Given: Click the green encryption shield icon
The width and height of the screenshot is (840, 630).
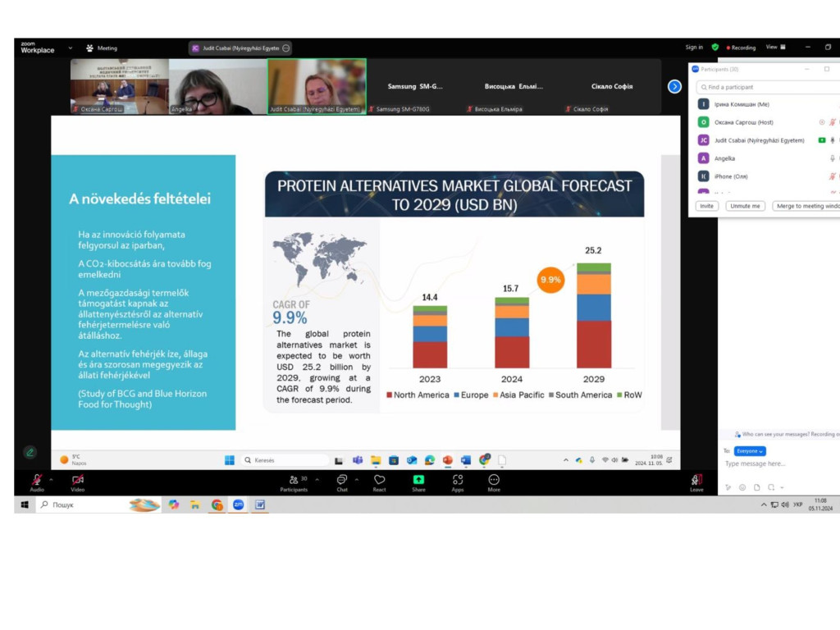Looking at the screenshot, I should click(714, 47).
